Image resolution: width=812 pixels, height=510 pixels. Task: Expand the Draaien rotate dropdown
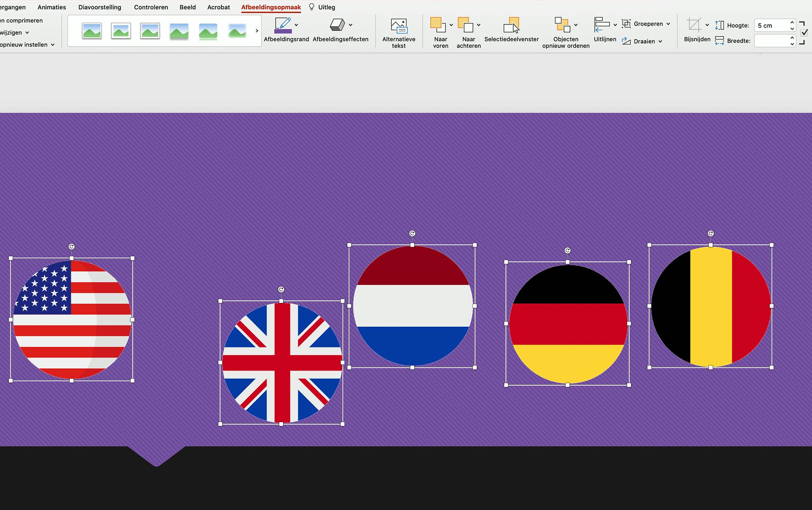[x=660, y=41]
